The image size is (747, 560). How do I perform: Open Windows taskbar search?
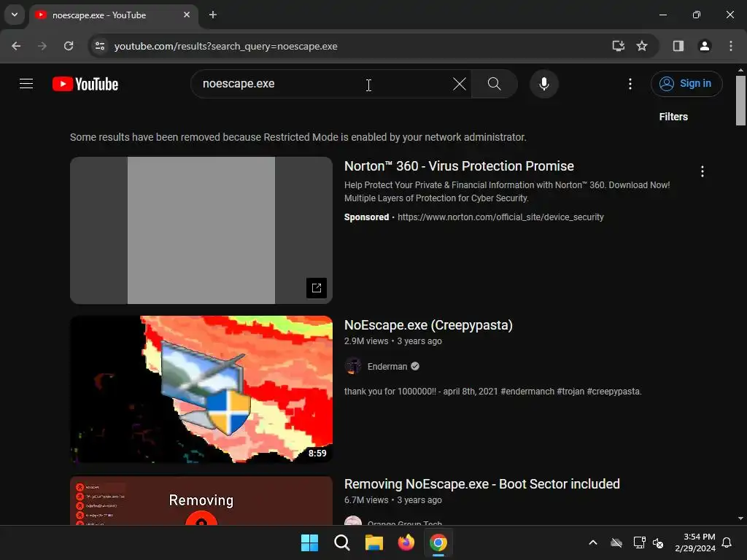[x=342, y=542]
